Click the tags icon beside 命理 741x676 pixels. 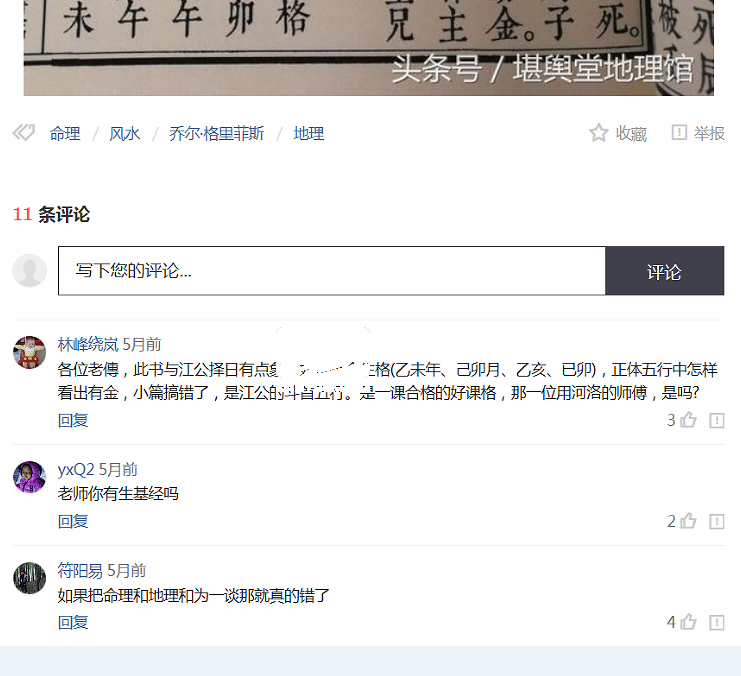pyautogui.click(x=24, y=133)
